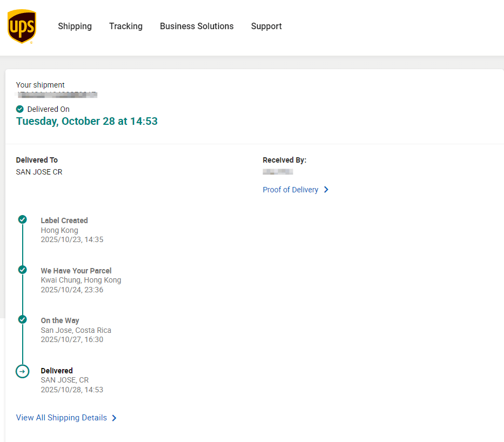Open View All Shipping Details

pos(62,418)
